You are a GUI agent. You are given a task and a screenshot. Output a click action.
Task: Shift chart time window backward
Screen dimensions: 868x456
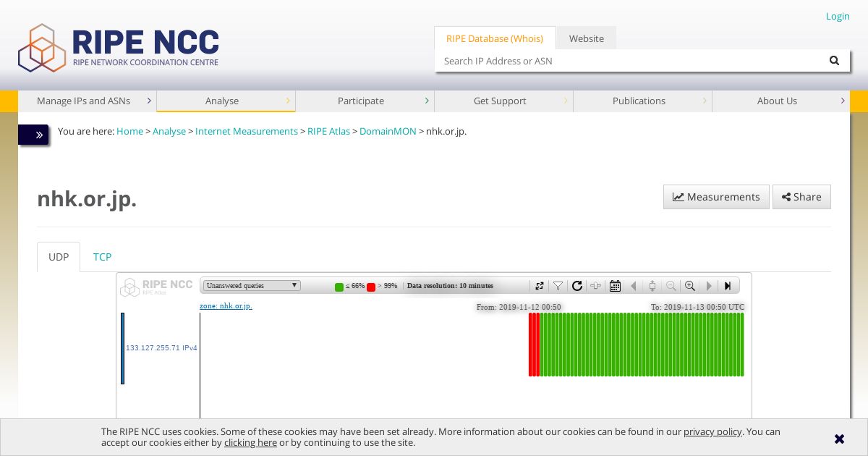(634, 286)
